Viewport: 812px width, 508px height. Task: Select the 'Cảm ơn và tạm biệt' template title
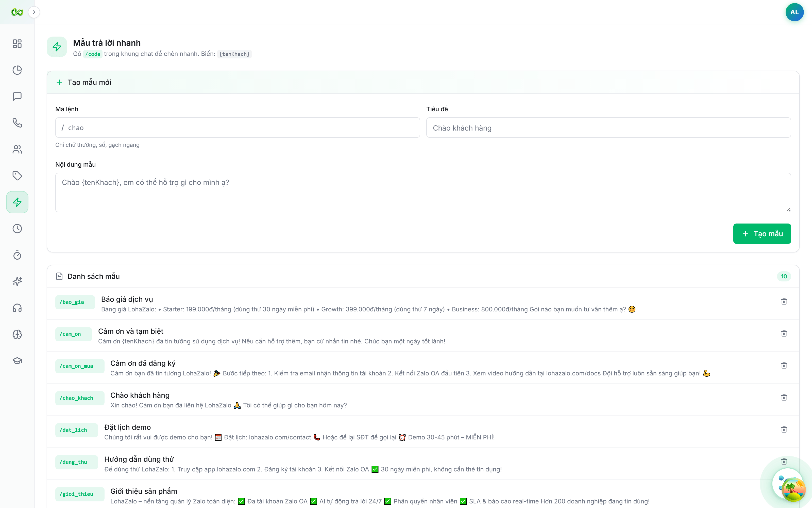coord(130,331)
